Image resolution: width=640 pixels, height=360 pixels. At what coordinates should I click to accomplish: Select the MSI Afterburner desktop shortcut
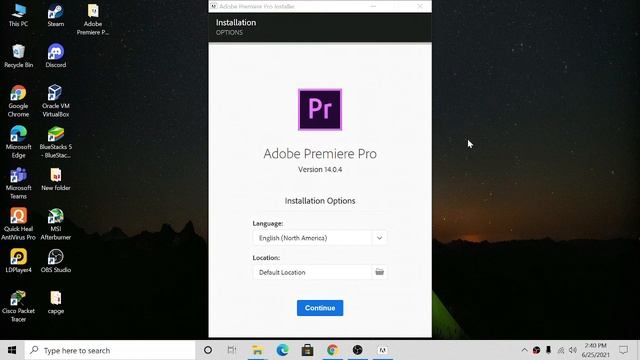56,224
